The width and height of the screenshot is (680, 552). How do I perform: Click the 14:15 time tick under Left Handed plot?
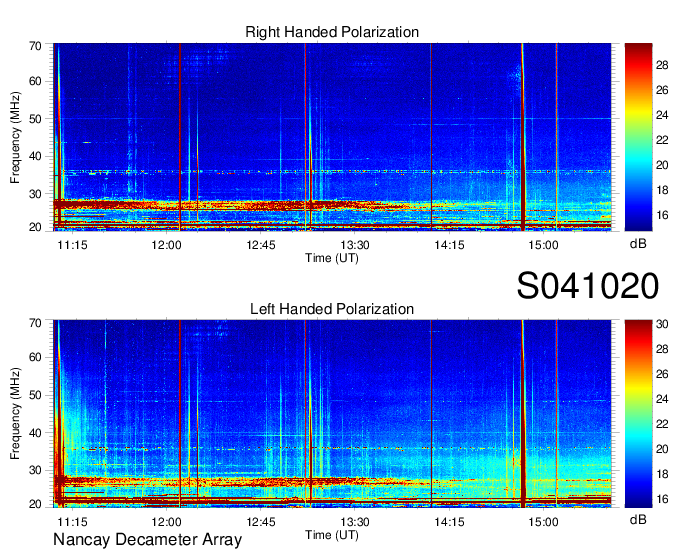(449, 522)
